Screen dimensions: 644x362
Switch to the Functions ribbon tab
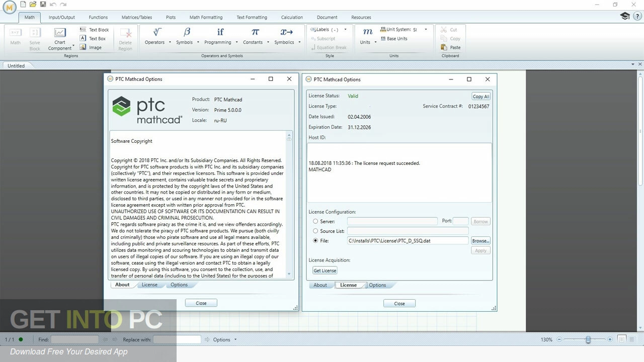click(98, 17)
